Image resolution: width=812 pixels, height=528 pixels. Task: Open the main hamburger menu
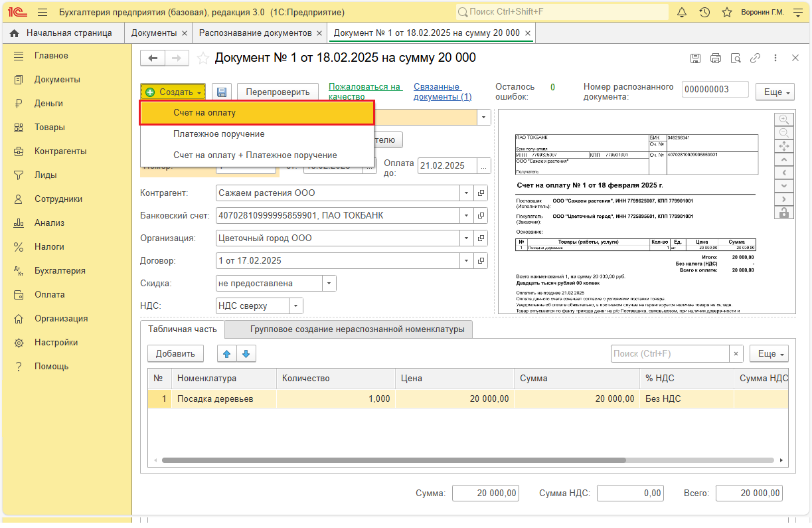(x=42, y=13)
